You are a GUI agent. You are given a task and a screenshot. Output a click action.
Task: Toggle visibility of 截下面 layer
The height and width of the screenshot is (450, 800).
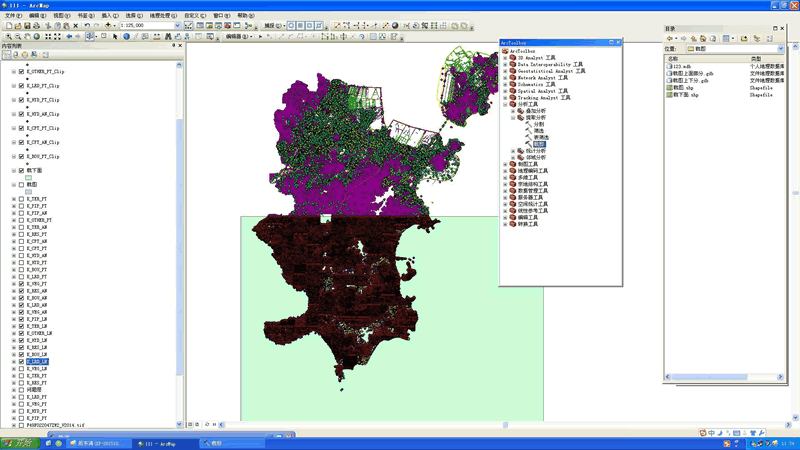[x=21, y=170]
